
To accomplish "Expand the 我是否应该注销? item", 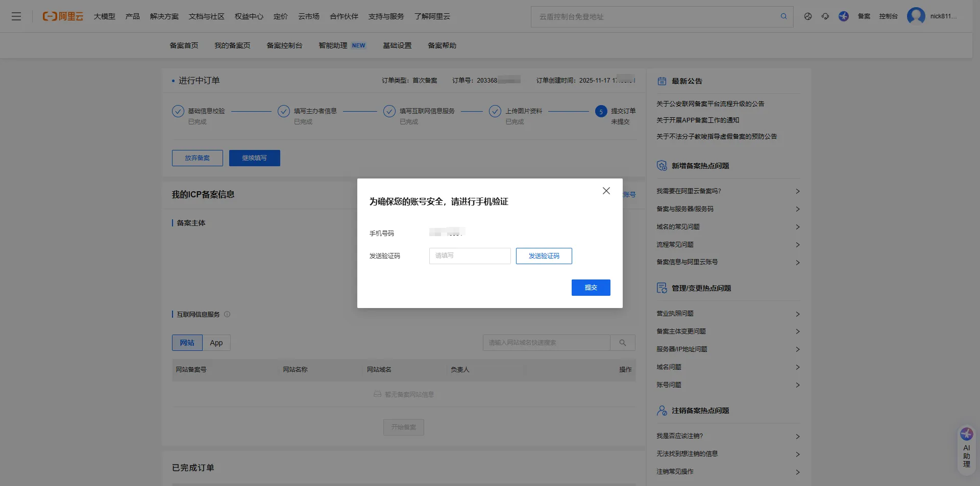I will click(x=727, y=436).
